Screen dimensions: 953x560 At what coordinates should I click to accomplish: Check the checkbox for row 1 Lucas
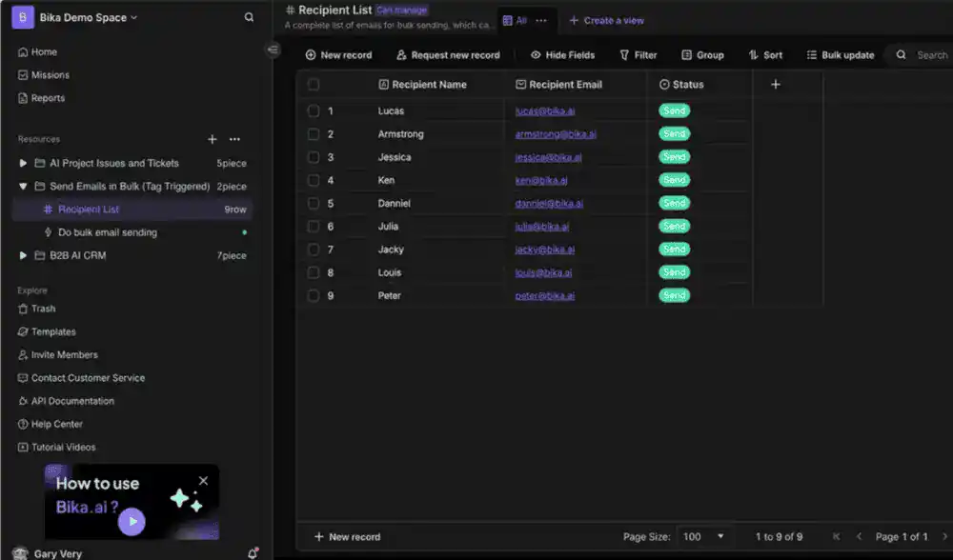[314, 110]
